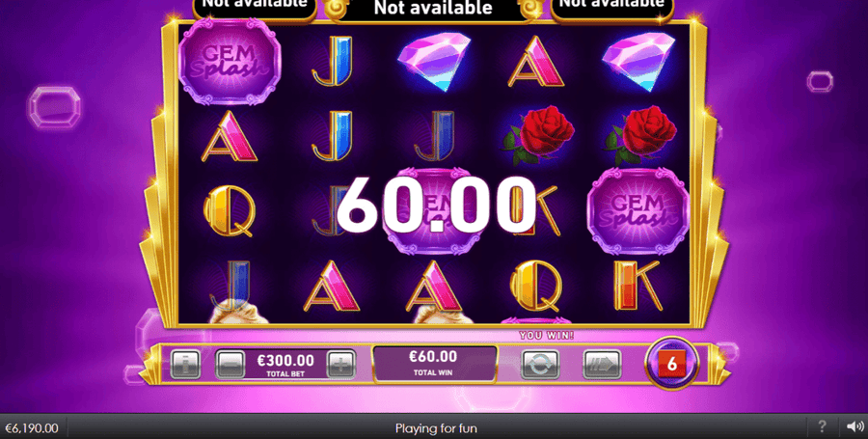This screenshot has height=439, width=868.
Task: Click the Gem Splash symbol top-left reel
Action: pyautogui.click(x=230, y=62)
